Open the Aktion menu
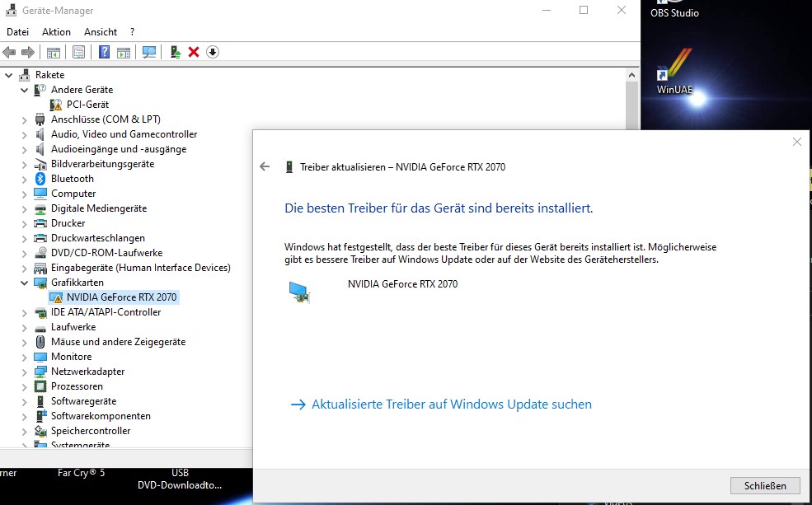Screen dimensions: 812x505 (56, 32)
